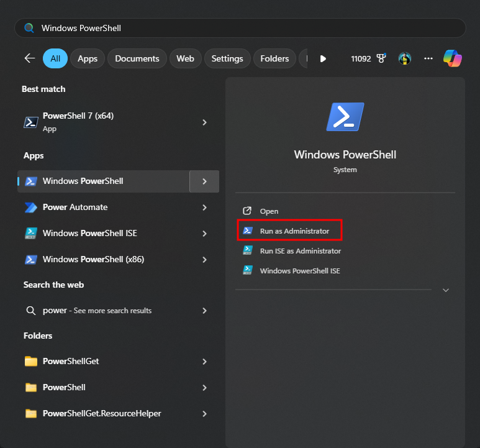Select the Power Automate result text
480x448 pixels.
pos(75,207)
